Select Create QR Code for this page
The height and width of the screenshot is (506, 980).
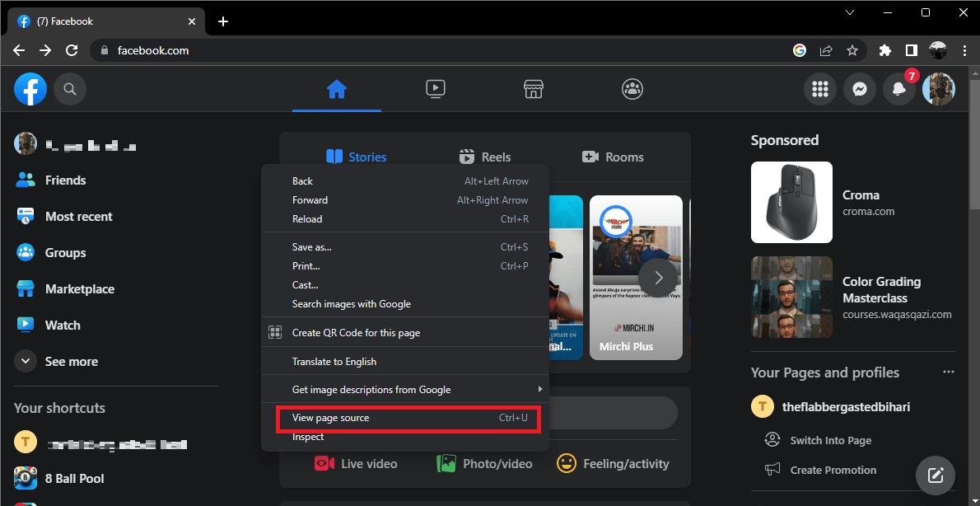click(x=405, y=333)
